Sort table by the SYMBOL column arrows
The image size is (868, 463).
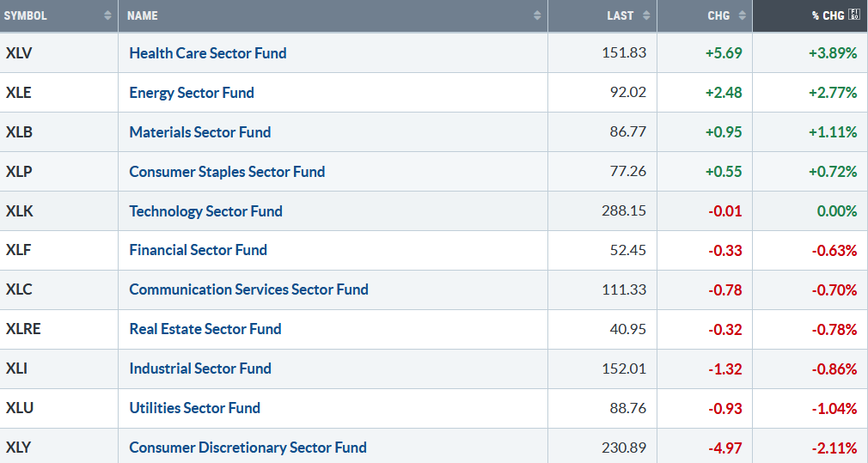point(107,15)
